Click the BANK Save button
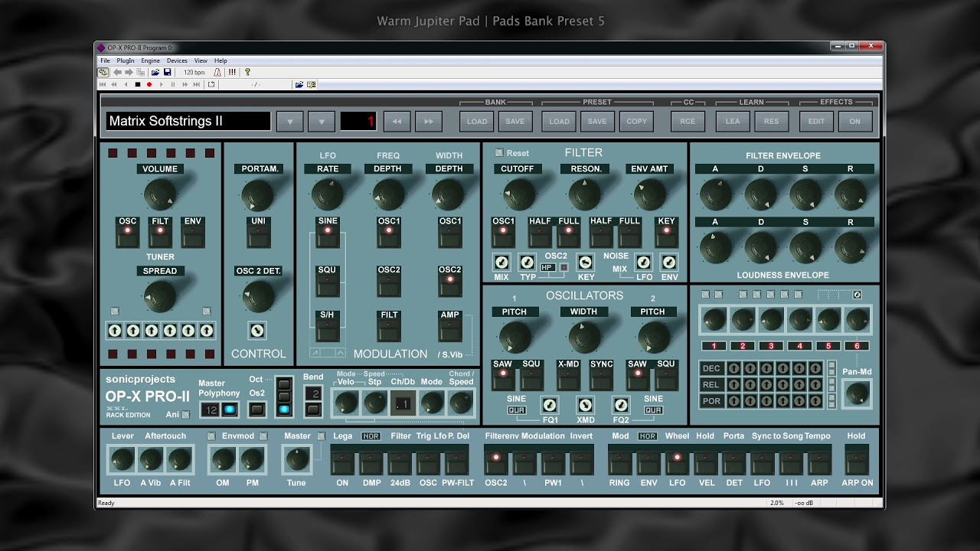980x551 pixels. 515,121
